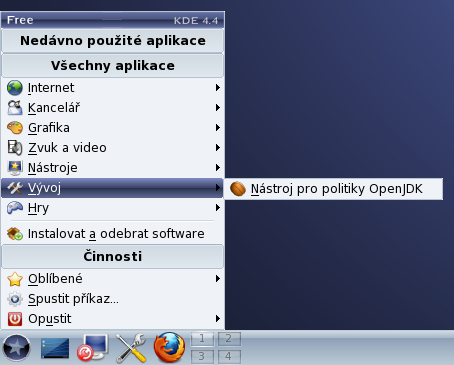Open Firefox from the panel
The width and height of the screenshot is (454, 365).
pos(169,347)
